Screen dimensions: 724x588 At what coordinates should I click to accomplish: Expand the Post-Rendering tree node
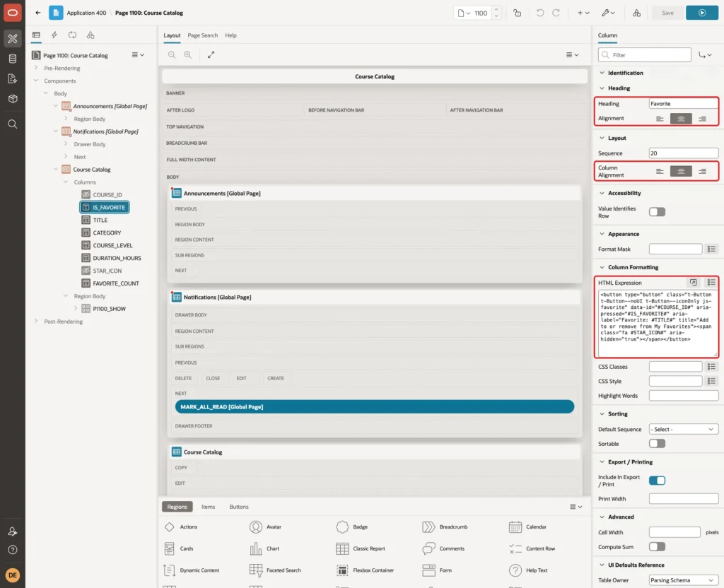(35, 322)
